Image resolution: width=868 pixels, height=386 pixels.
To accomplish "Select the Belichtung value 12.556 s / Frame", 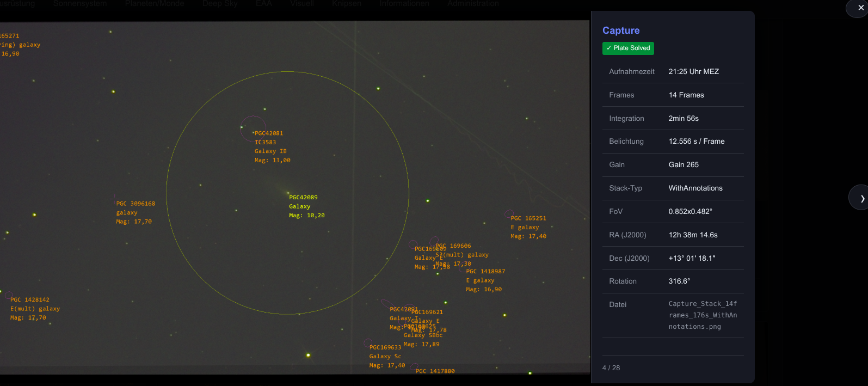I will [697, 141].
